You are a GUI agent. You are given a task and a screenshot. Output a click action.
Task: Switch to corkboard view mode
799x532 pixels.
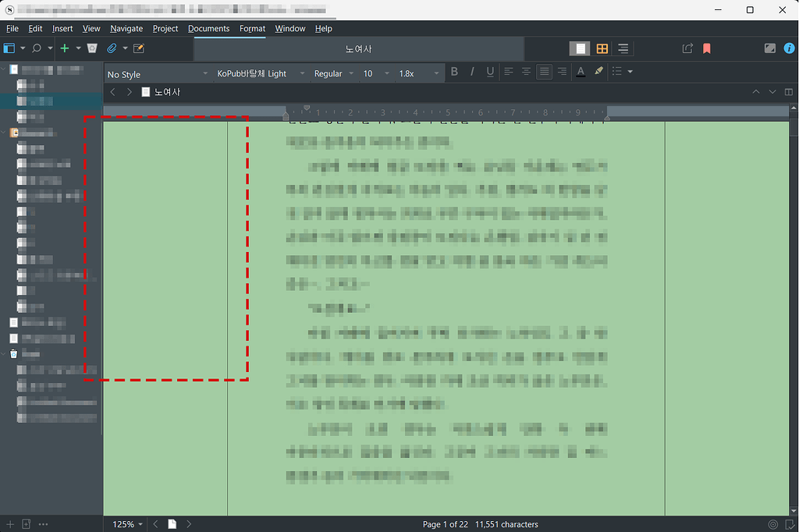pos(602,48)
